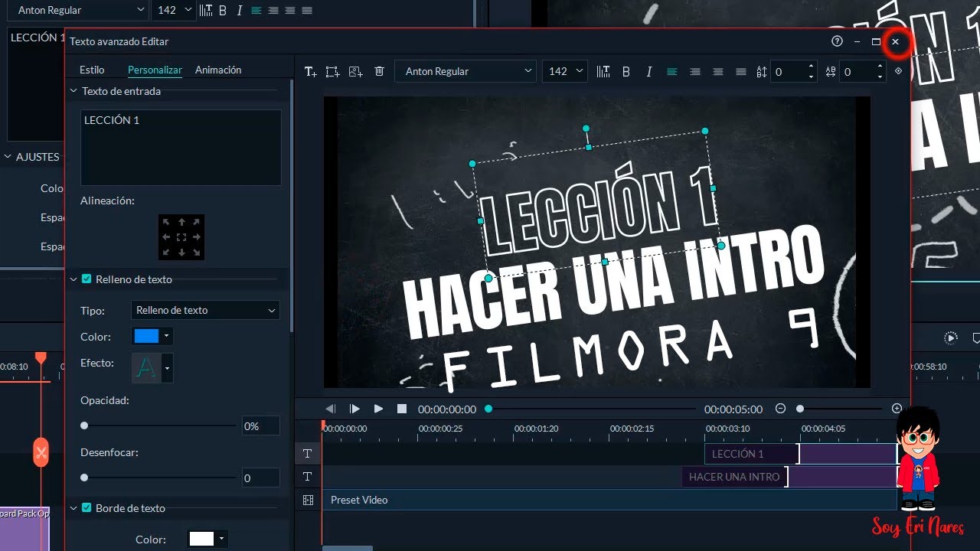The height and width of the screenshot is (551, 980).
Task: Align text center in the advanced editor toolbar
Action: [695, 71]
